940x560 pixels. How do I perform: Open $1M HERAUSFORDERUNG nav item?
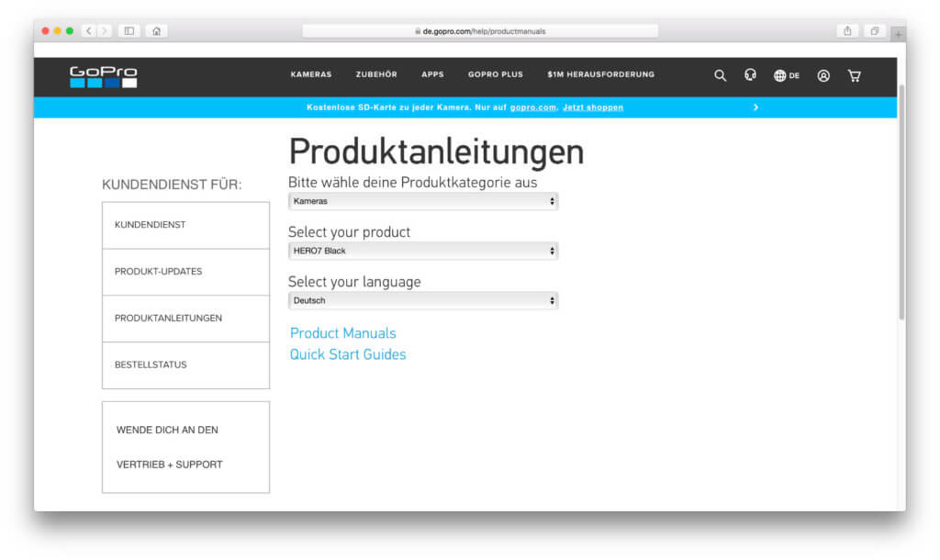[x=600, y=74]
